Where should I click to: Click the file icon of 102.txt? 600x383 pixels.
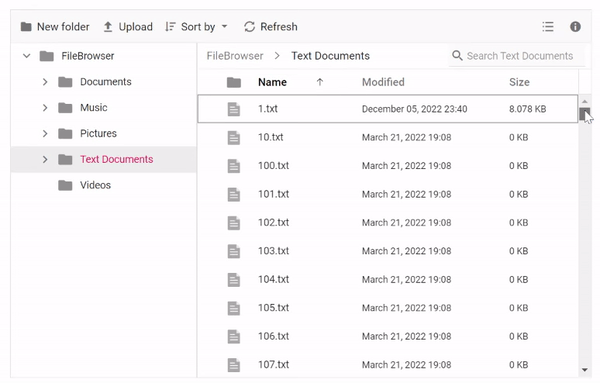[x=234, y=223]
